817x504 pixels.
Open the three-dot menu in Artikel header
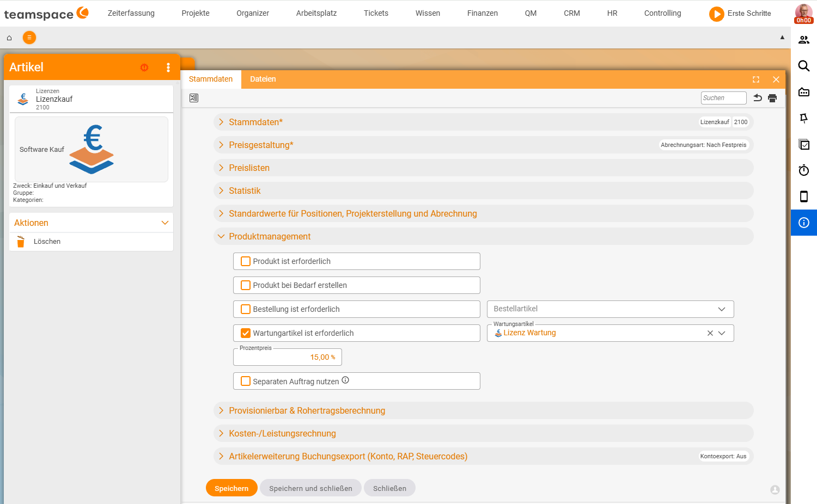(168, 67)
